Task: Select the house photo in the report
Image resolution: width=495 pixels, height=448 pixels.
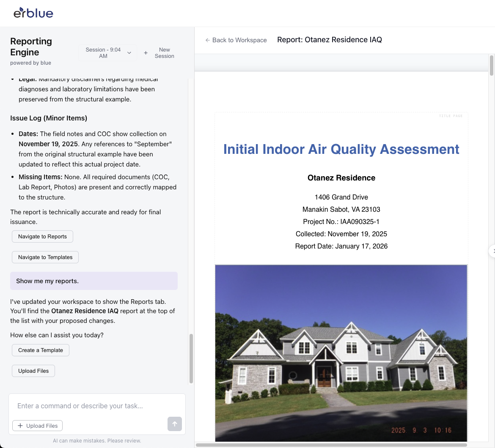Action: point(341,353)
